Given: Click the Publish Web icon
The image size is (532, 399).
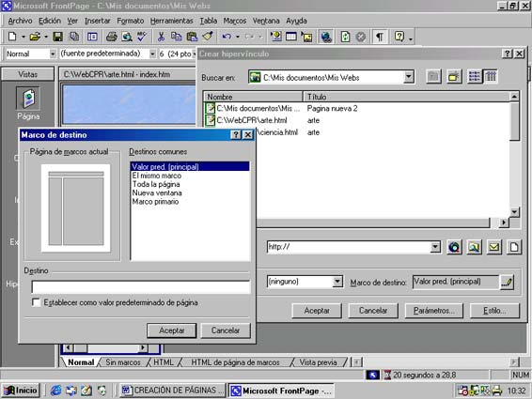Looking at the screenshot, I should pos(74,37).
